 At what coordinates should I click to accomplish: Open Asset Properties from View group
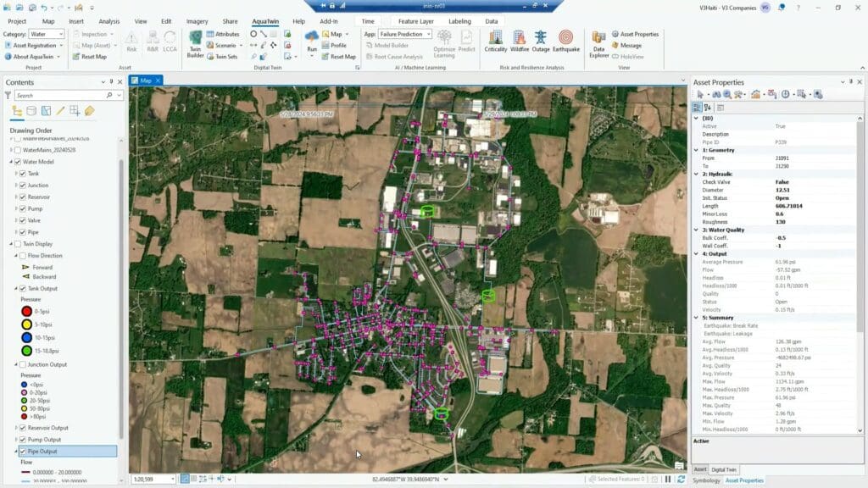(x=635, y=34)
